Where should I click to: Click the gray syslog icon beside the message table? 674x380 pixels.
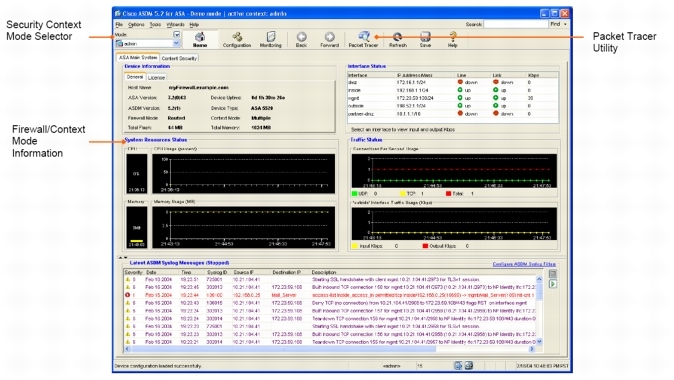tap(553, 274)
